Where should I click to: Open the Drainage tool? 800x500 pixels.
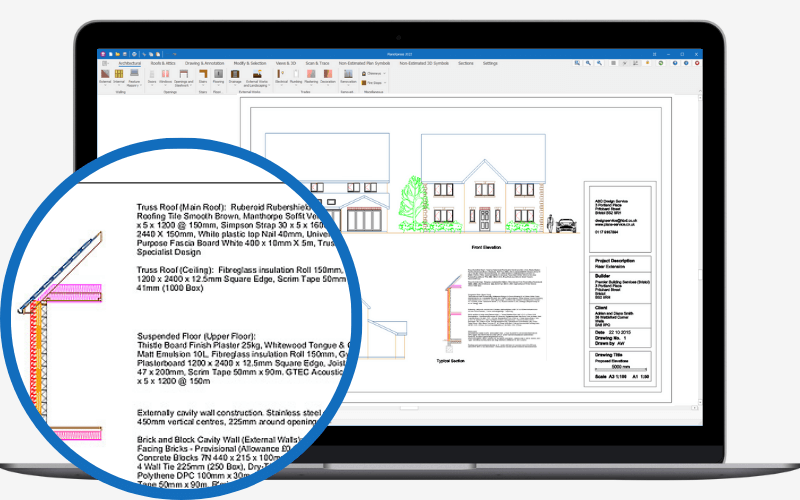pos(235,76)
